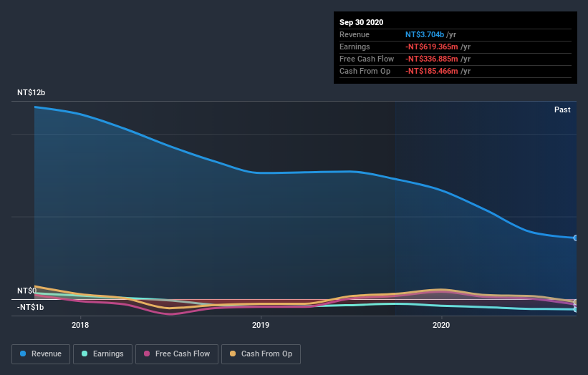
Task: Click the teal Earnings endpoint marker
Action: point(576,309)
